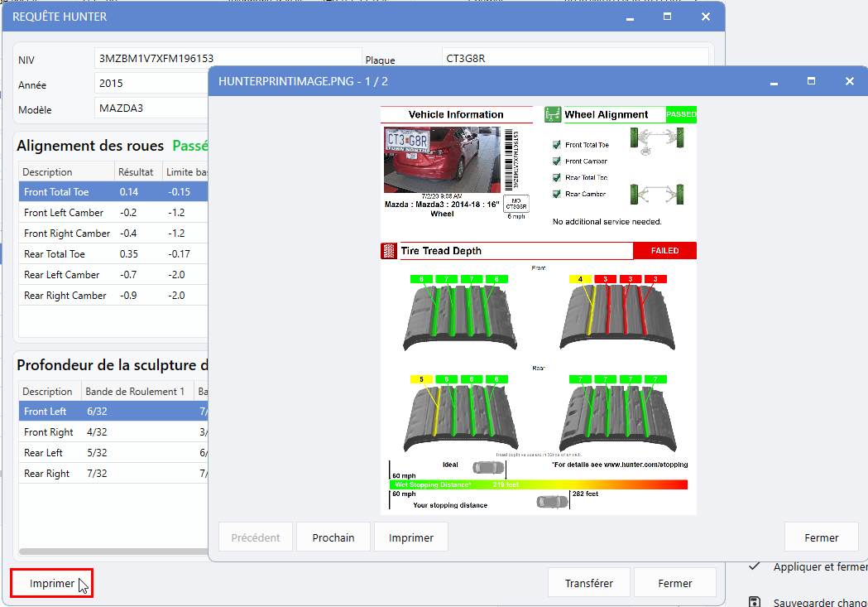
Task: Click Fermer next to the Transférer button
Action: click(675, 583)
